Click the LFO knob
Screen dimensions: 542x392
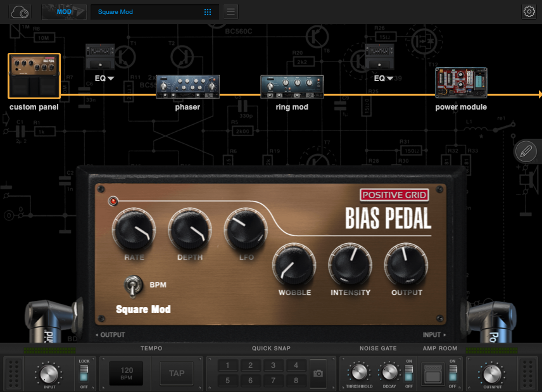click(246, 229)
